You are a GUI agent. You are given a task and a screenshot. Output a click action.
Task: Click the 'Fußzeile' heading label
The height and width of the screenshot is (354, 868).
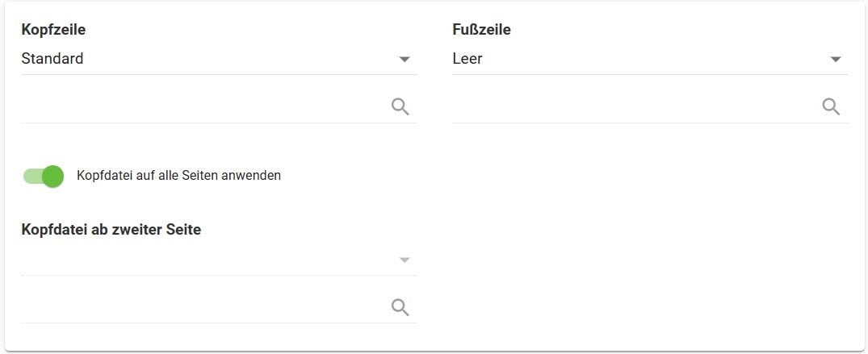[x=481, y=30]
